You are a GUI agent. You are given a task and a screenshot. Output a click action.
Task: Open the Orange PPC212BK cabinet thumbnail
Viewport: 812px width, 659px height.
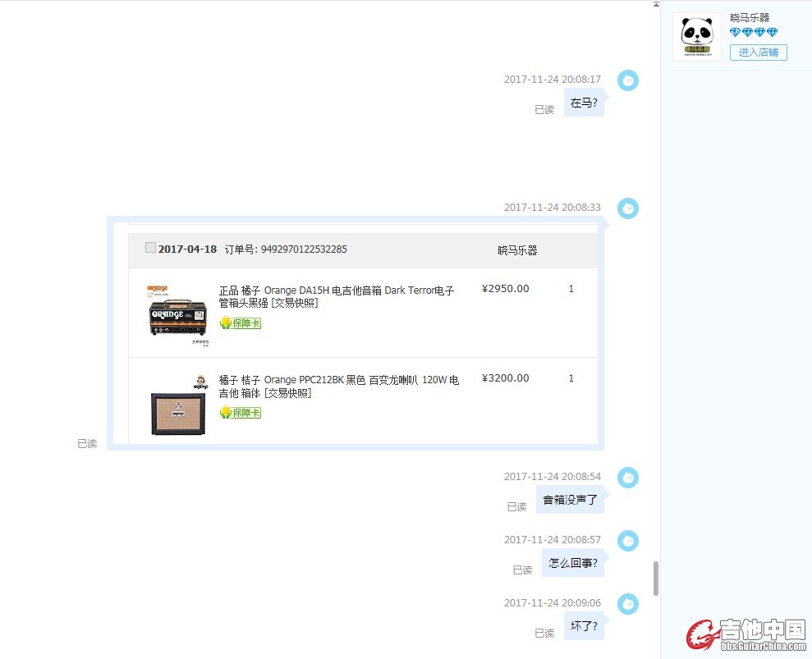pos(177,405)
